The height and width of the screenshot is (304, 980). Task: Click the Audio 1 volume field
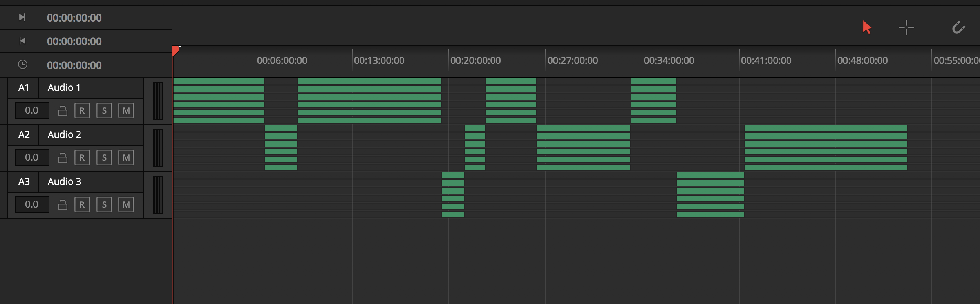[x=32, y=110]
